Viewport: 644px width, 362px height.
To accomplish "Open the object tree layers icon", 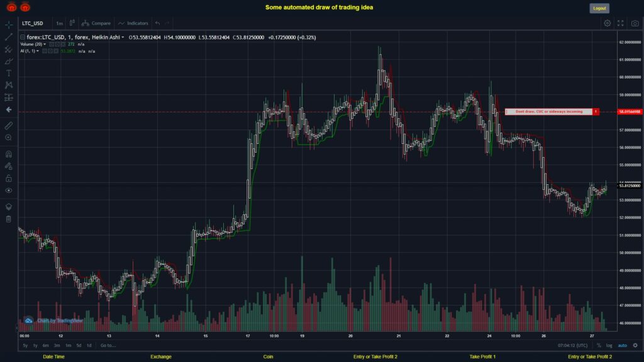I will coord(9,207).
